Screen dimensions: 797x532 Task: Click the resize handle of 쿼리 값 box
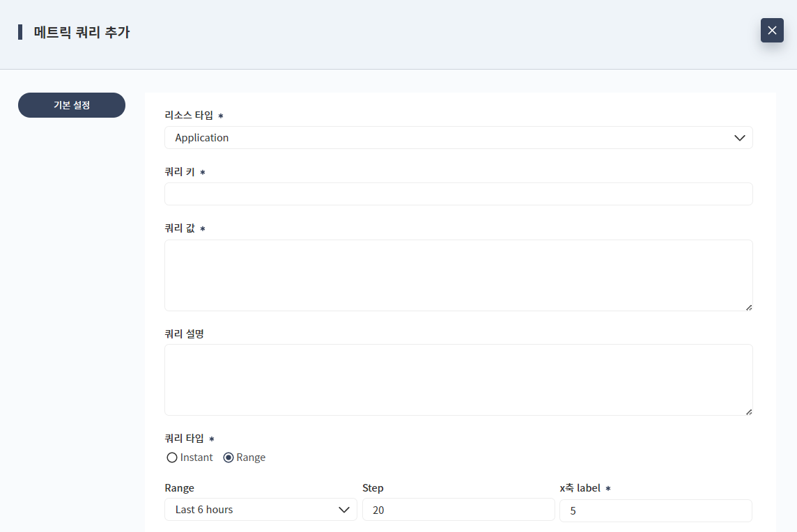pos(749,307)
